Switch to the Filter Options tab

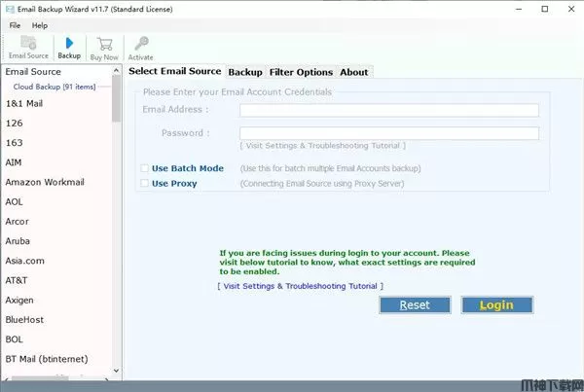301,72
